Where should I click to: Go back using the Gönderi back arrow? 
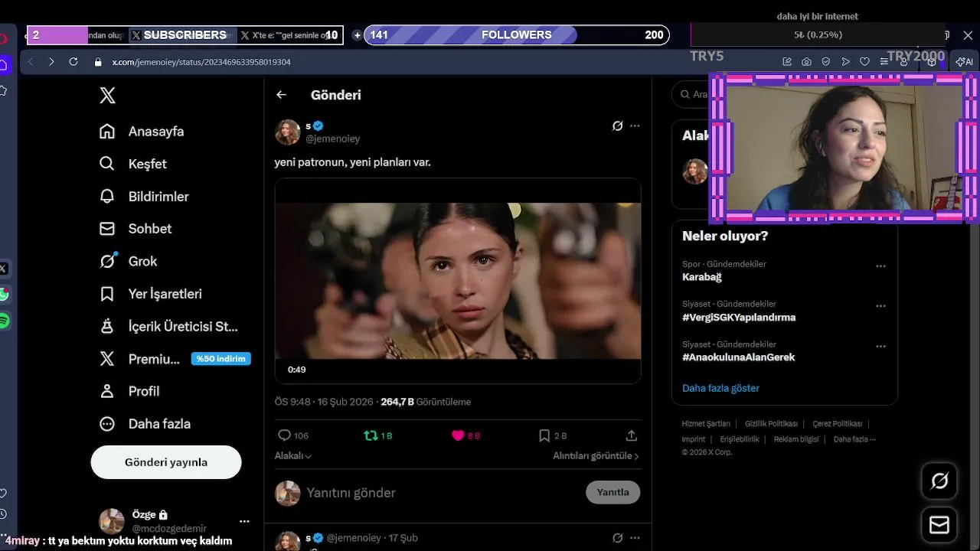281,95
